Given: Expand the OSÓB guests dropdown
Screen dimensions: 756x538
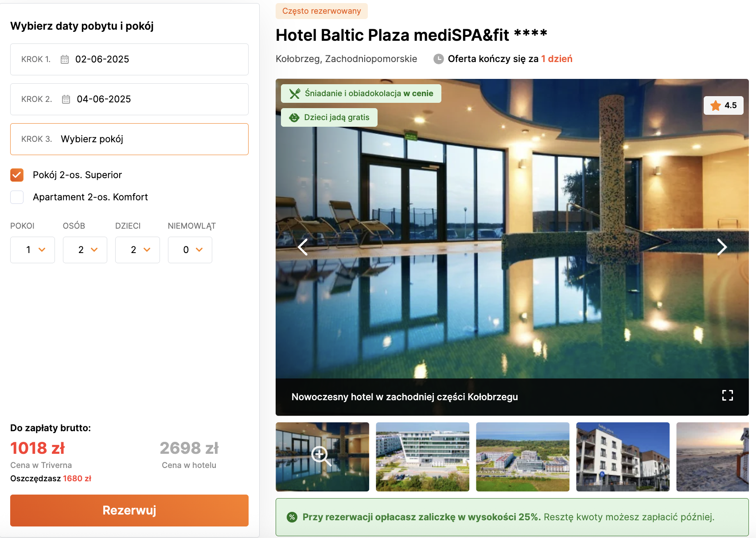Looking at the screenshot, I should click(85, 250).
